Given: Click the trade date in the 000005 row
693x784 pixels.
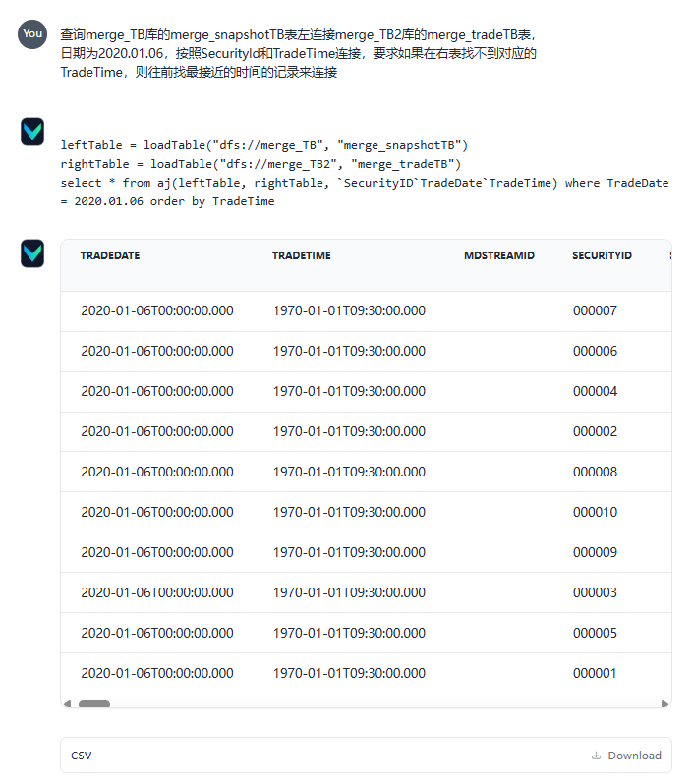Looking at the screenshot, I should pyautogui.click(x=157, y=633).
